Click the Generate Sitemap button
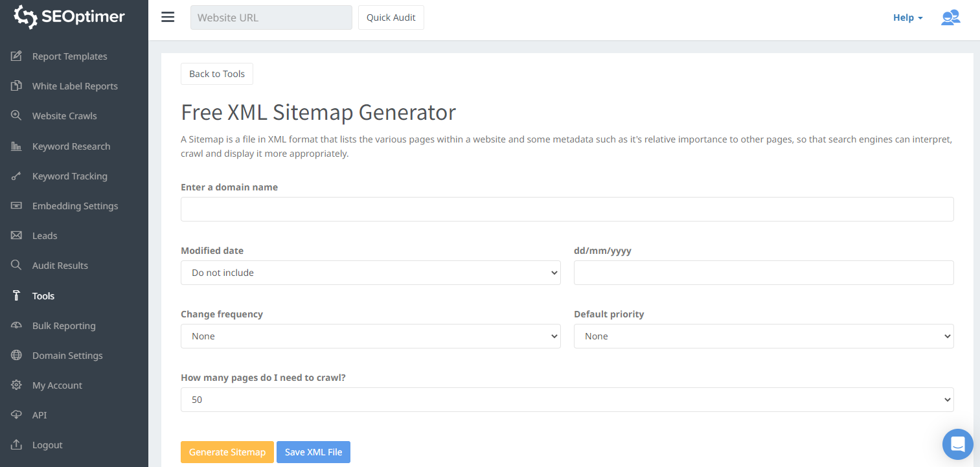Viewport: 980px width, 467px height. [x=227, y=452]
